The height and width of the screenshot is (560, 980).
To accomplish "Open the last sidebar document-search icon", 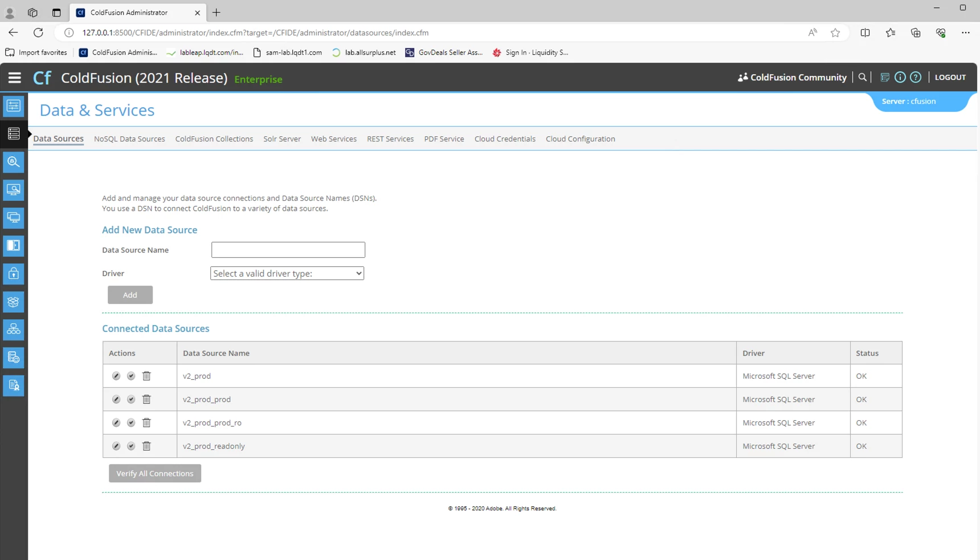I will click(14, 385).
